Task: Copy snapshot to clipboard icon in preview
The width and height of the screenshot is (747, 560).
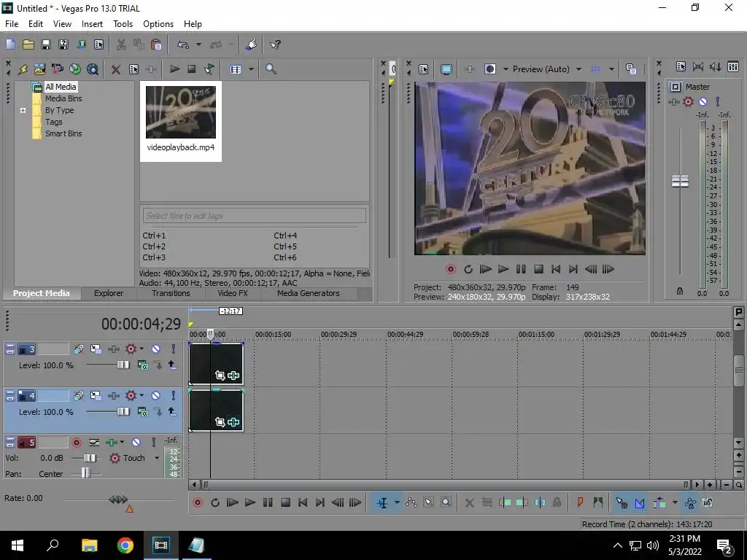Action: tap(631, 69)
